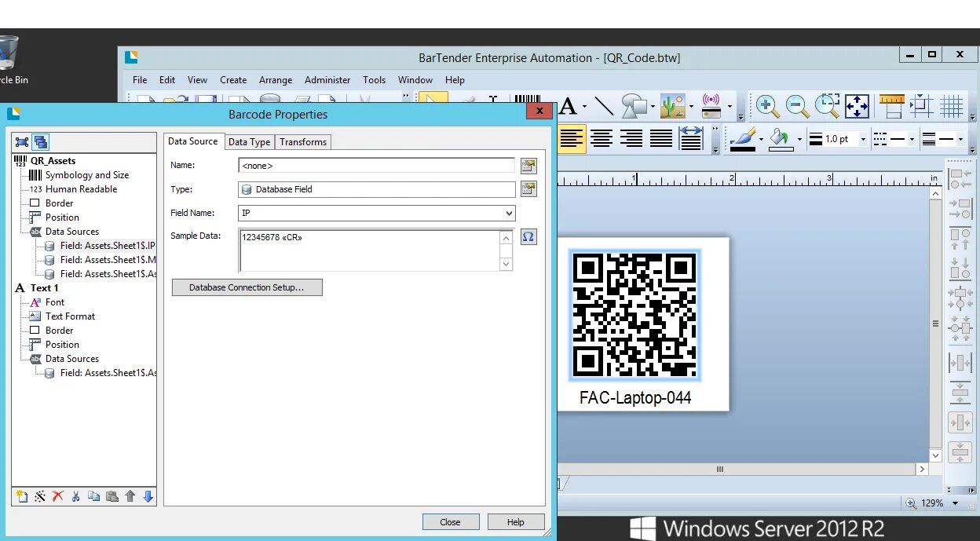
Task: Click the move up arrow icon
Action: tap(130, 496)
